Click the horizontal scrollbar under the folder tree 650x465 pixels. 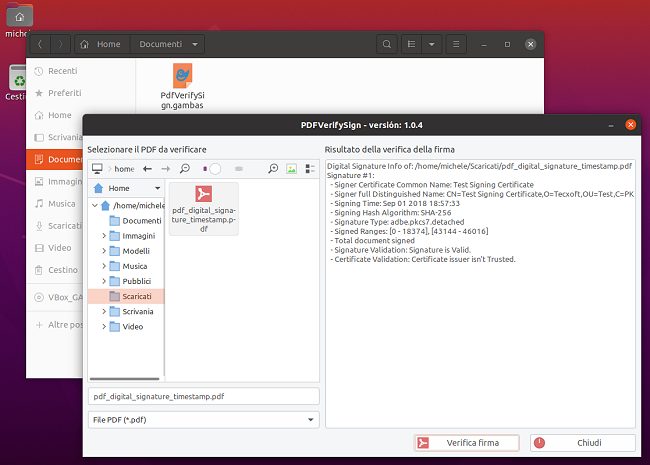coord(124,379)
